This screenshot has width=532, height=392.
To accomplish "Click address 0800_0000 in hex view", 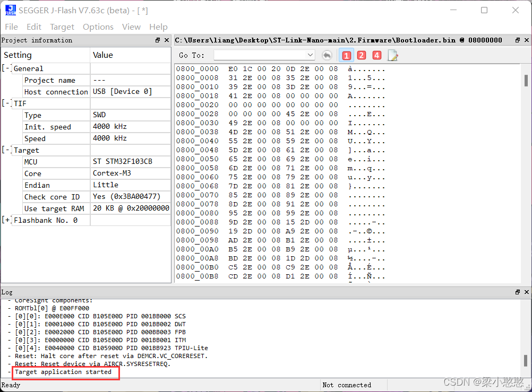I will coord(197,69).
